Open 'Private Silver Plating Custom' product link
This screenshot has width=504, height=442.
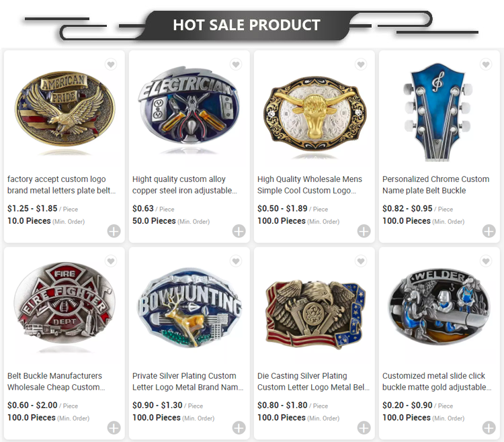click(x=187, y=382)
